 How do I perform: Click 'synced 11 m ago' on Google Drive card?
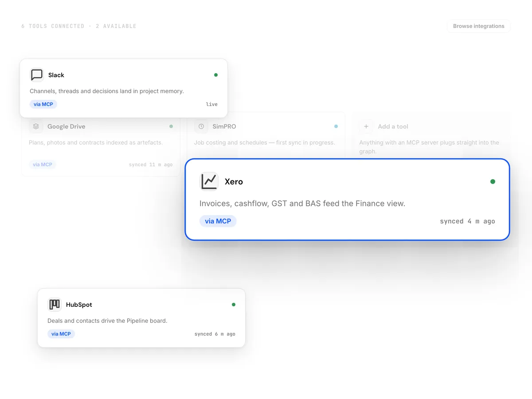click(x=151, y=164)
